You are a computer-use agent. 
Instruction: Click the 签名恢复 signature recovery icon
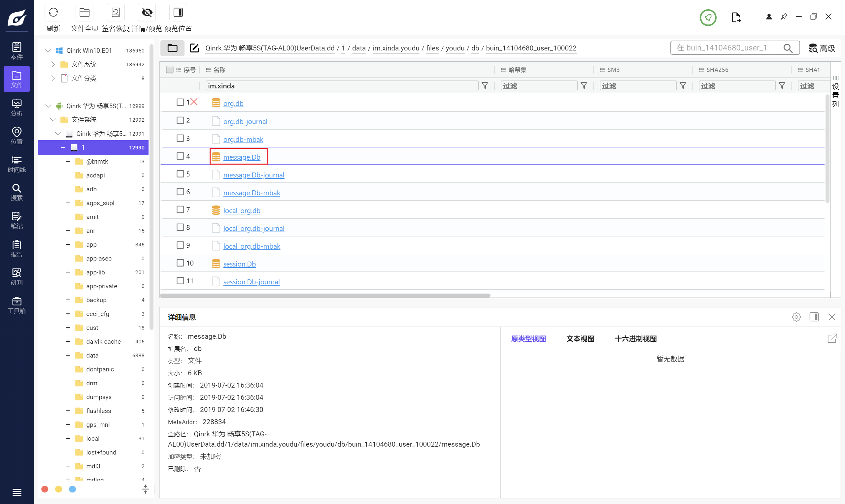click(x=116, y=13)
